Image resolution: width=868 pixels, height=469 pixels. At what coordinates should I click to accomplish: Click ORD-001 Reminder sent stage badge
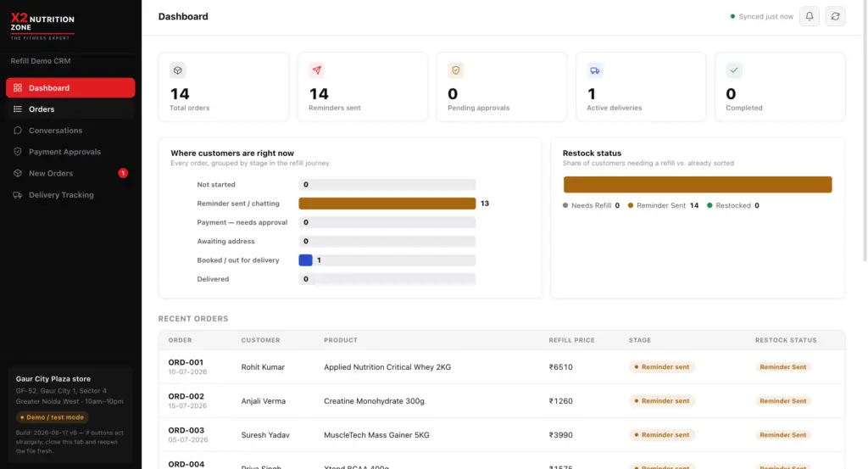point(661,367)
